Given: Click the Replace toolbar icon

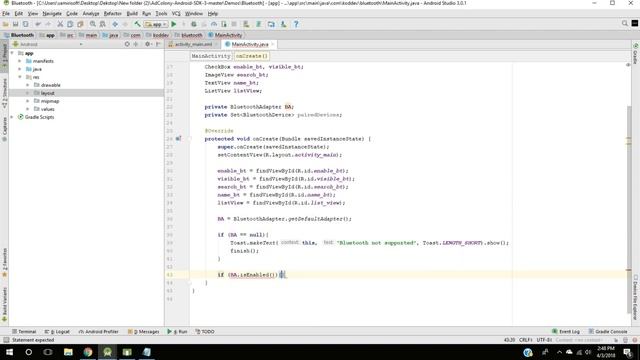Looking at the screenshot, I should [102, 24].
